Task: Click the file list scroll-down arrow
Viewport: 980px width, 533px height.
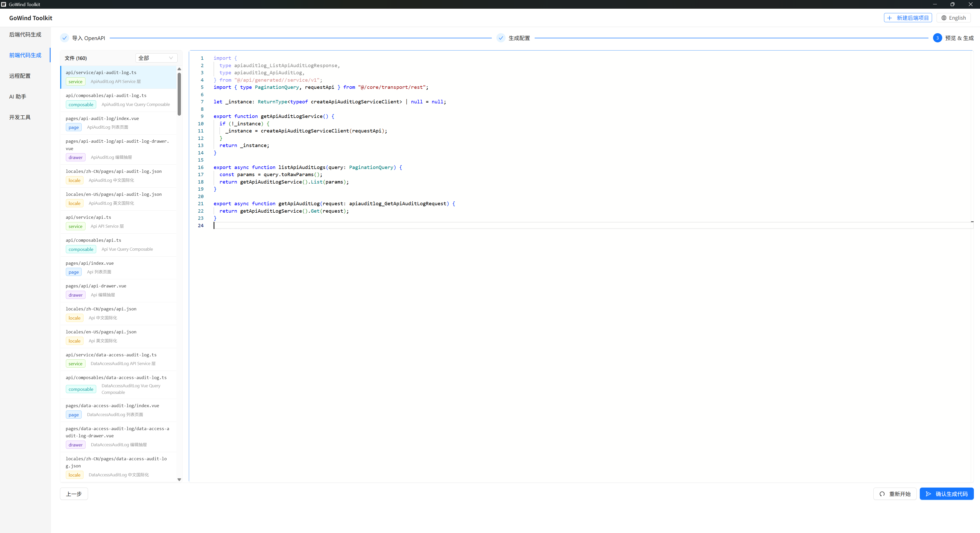Action: pyautogui.click(x=179, y=479)
